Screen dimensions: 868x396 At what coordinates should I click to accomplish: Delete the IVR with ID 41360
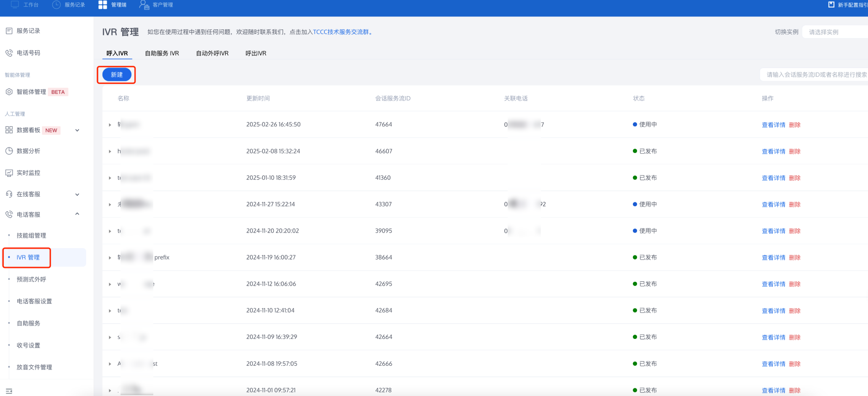pyautogui.click(x=795, y=178)
